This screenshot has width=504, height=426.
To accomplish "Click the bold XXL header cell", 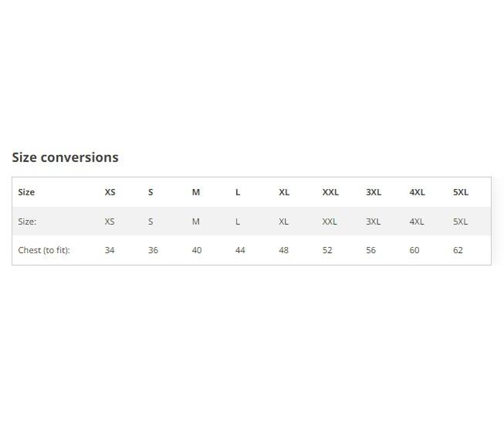I will 330,192.
